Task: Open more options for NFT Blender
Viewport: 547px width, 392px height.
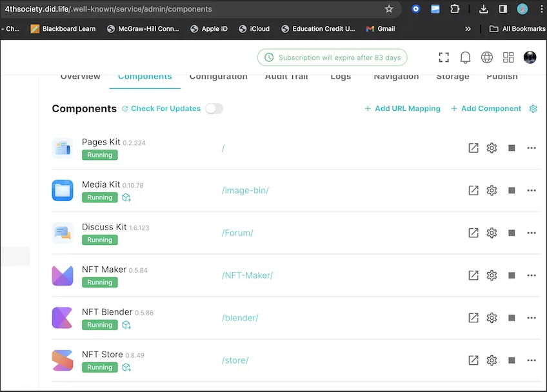Action: pos(532,318)
